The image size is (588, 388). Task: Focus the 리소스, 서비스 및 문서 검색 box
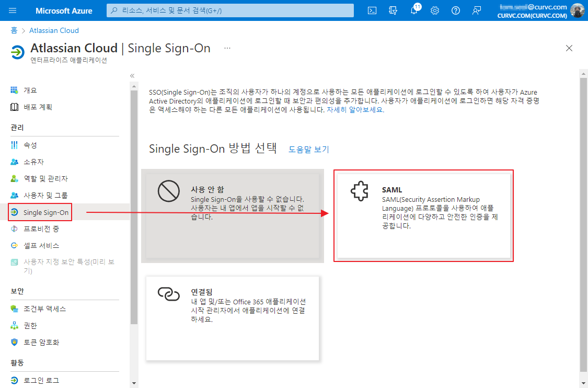point(230,10)
